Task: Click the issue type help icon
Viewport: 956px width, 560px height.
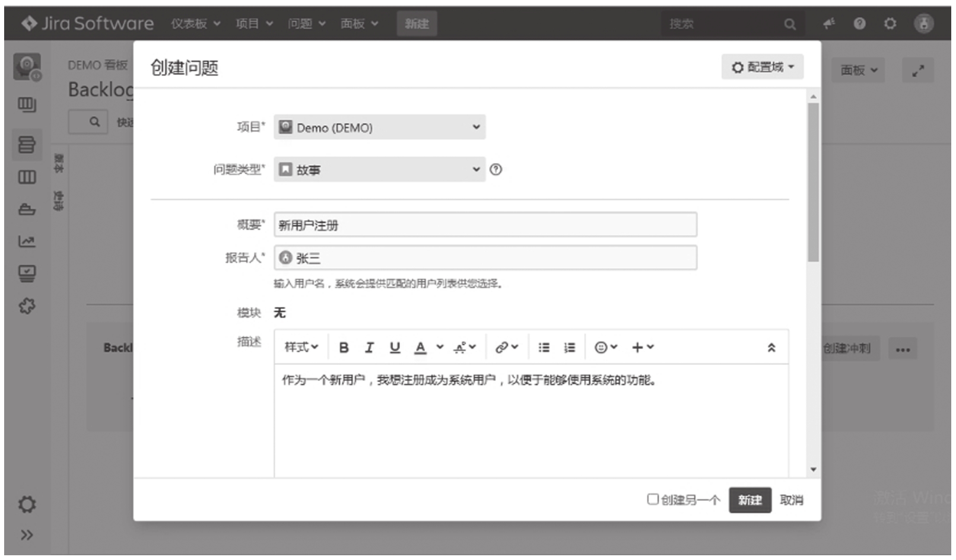Action: [x=496, y=170]
